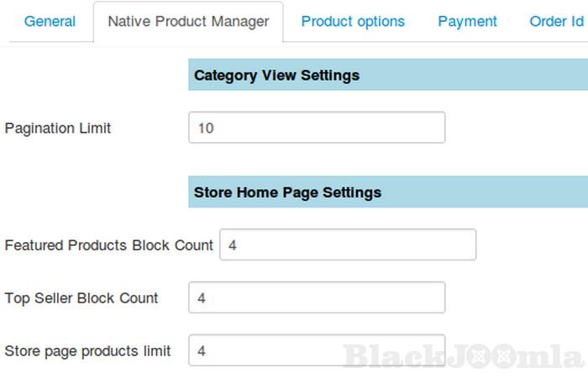Edit the Top Seller Block Count field

click(x=317, y=298)
